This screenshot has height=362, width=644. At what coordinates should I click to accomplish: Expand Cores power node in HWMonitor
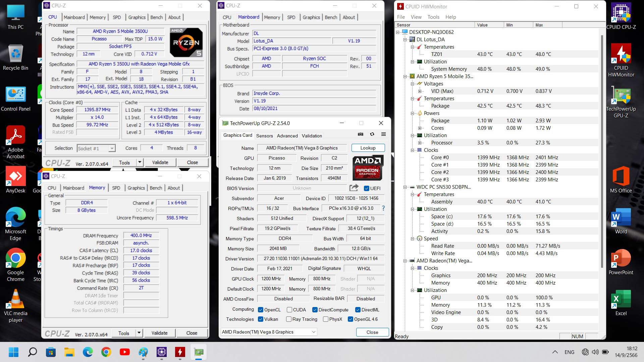(420, 128)
